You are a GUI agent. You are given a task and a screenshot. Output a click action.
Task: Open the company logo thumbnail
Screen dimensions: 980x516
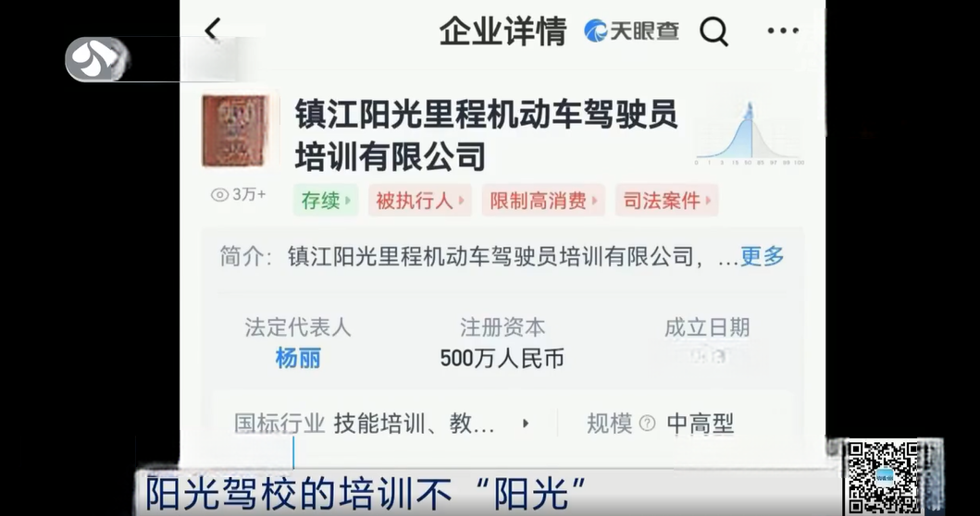coord(236,130)
